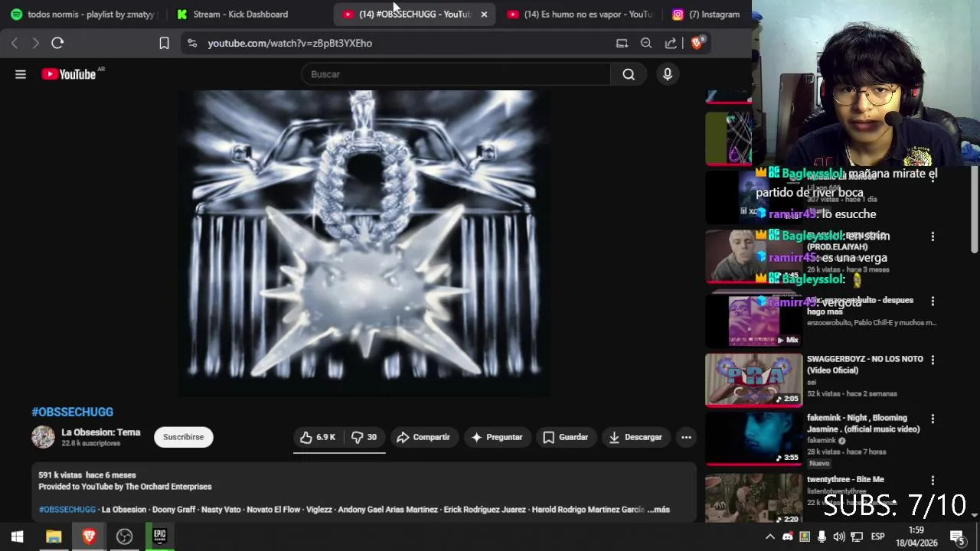View site information icon in address bar

click(x=192, y=43)
